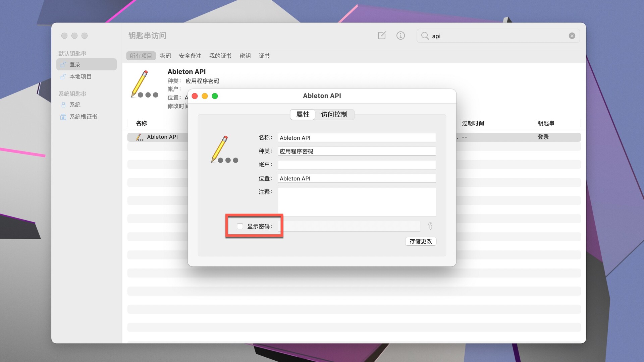Viewport: 644px width, 362px height.
Task: Click the certificate box icon beside 系统根证书
Action: [x=63, y=117]
